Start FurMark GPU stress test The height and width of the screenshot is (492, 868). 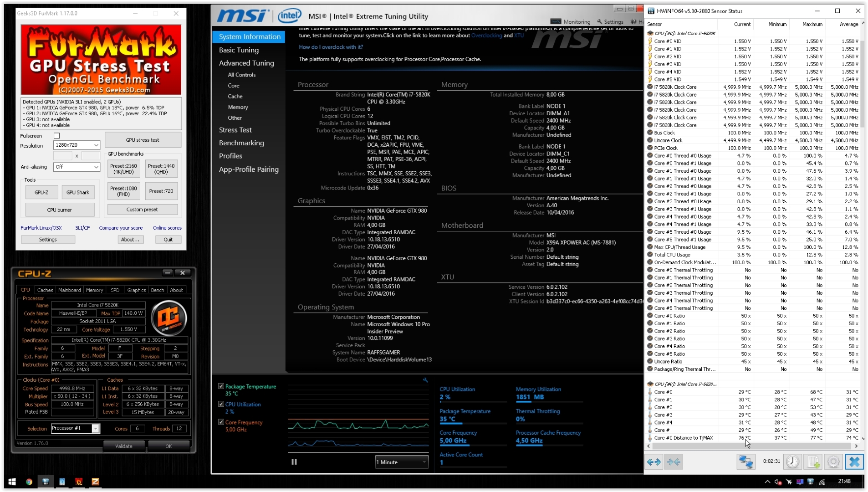(143, 140)
